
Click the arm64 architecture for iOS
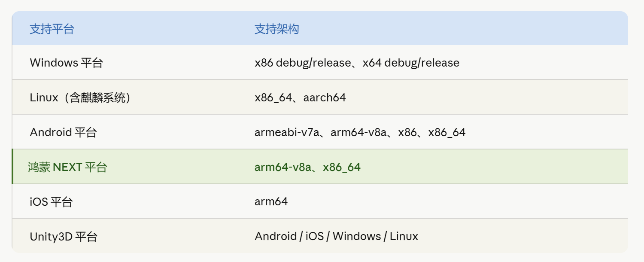pyautogui.click(x=271, y=201)
